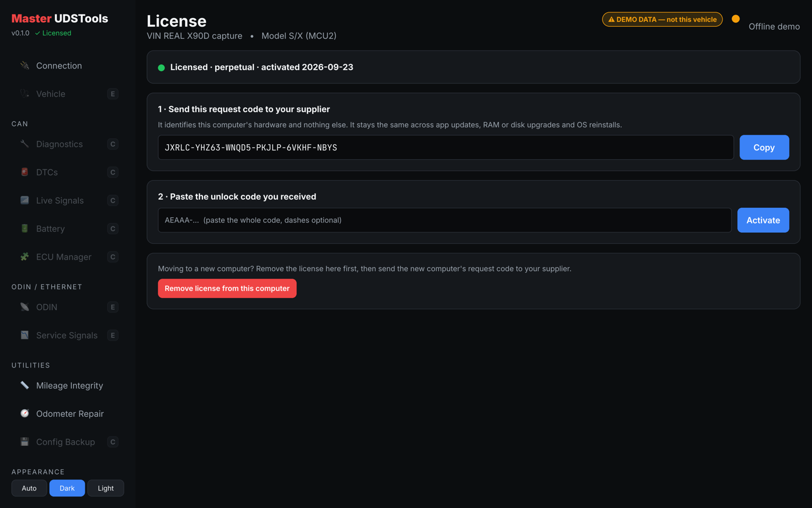
Task: Click the Licensed · perpetual · activated text
Action: pos(262,67)
